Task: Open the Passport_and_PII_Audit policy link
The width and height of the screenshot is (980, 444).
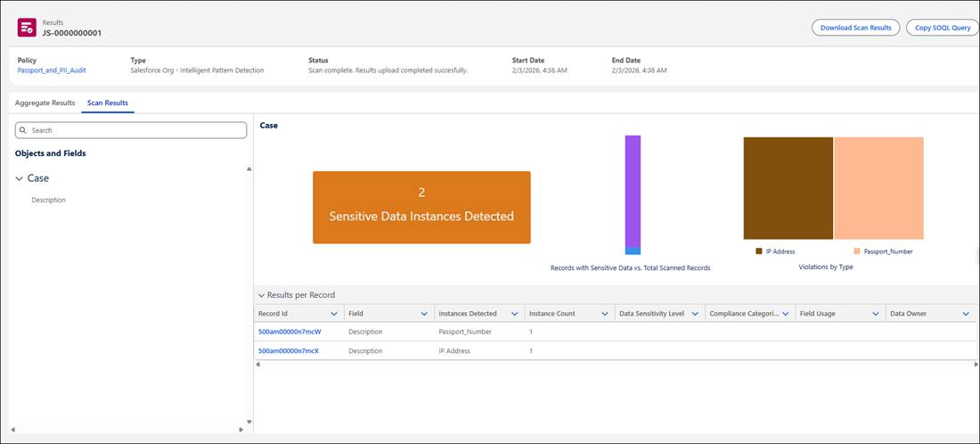Action: pos(52,70)
